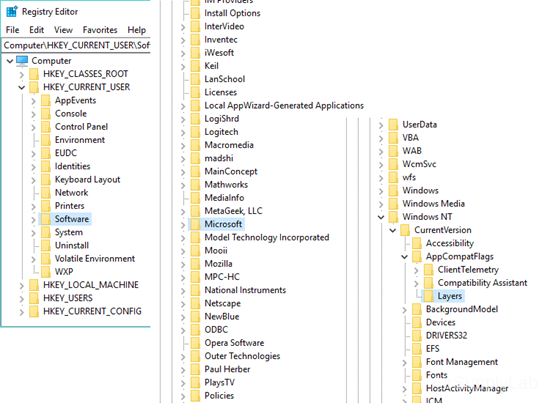Select the MetaGeek, LLC key
The height and width of the screenshot is (403, 550).
pyautogui.click(x=233, y=211)
